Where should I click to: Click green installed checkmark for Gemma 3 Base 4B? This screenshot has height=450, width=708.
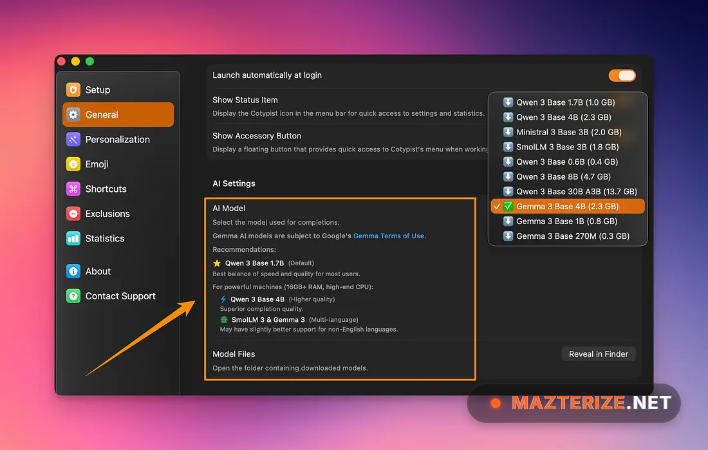click(x=508, y=206)
